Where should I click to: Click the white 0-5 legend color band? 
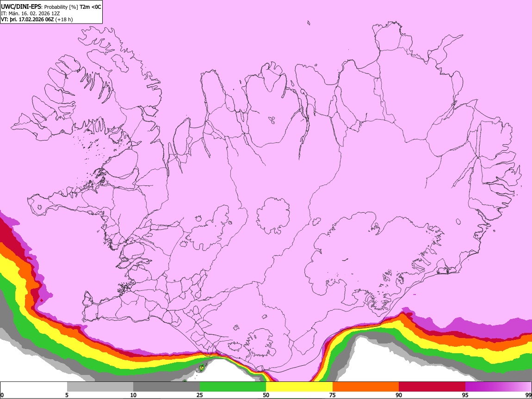34,387
